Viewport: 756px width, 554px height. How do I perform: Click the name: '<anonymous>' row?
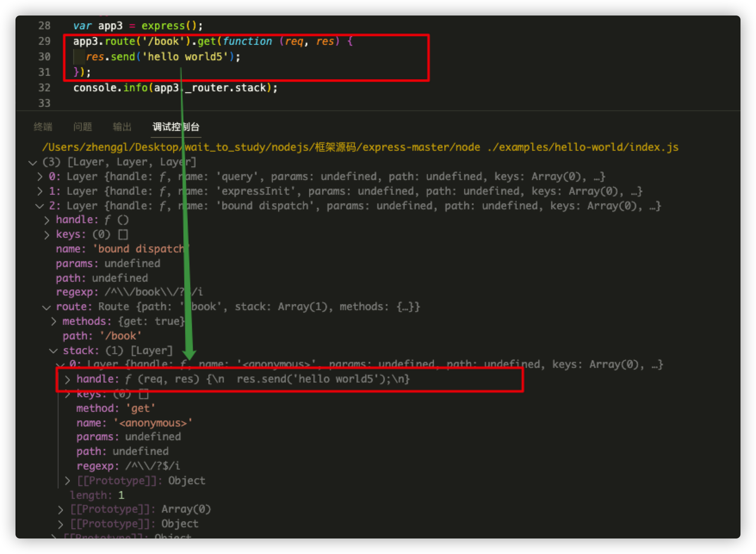[134, 423]
